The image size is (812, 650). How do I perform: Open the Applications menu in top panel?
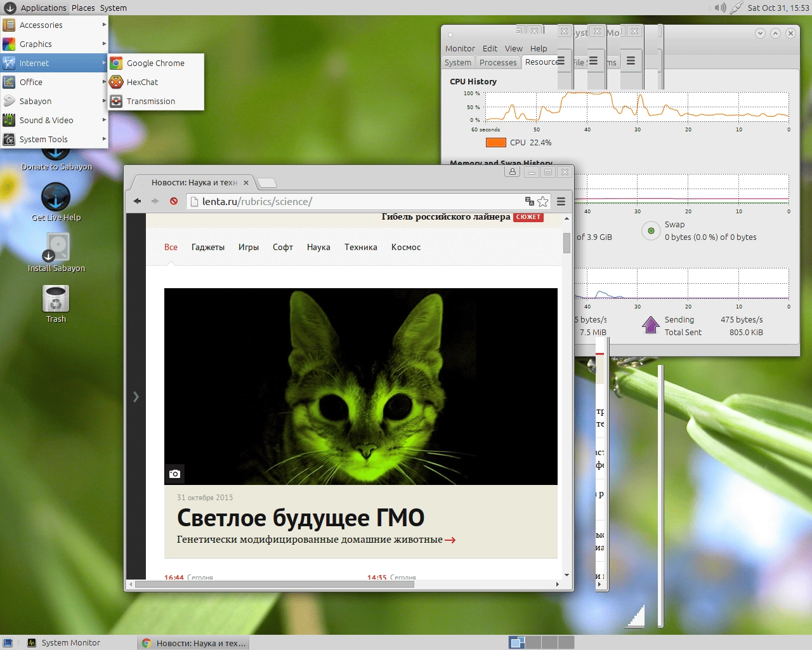click(36, 8)
